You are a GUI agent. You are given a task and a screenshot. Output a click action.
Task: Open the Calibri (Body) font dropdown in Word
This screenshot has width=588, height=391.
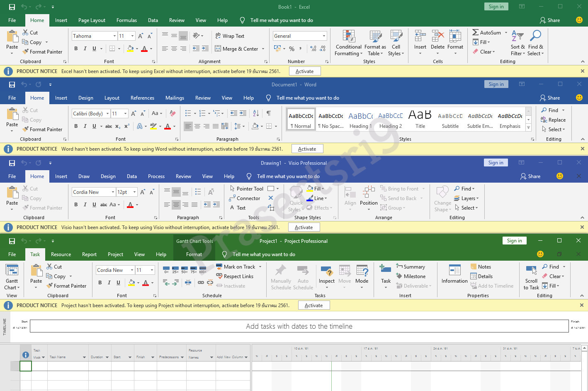pos(107,114)
